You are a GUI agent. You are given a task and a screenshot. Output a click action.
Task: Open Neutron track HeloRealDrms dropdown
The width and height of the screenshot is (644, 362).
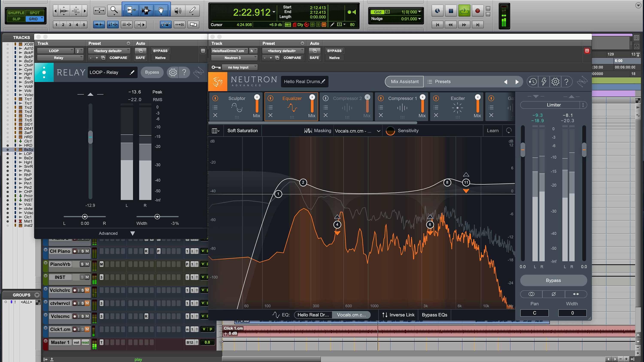(230, 51)
